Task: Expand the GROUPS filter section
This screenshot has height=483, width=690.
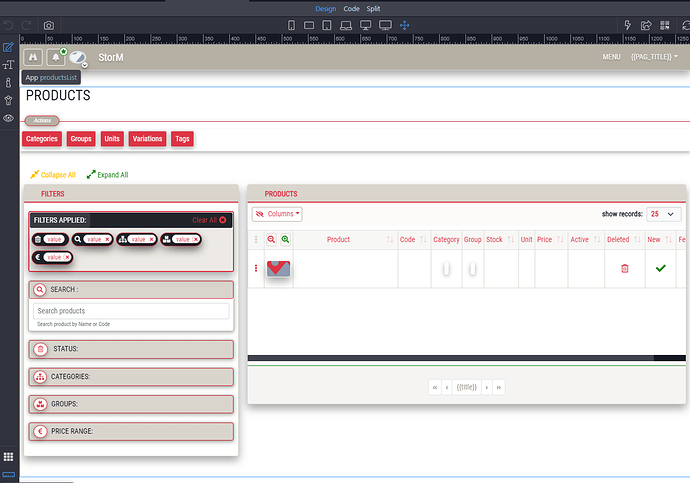Action: [x=131, y=404]
